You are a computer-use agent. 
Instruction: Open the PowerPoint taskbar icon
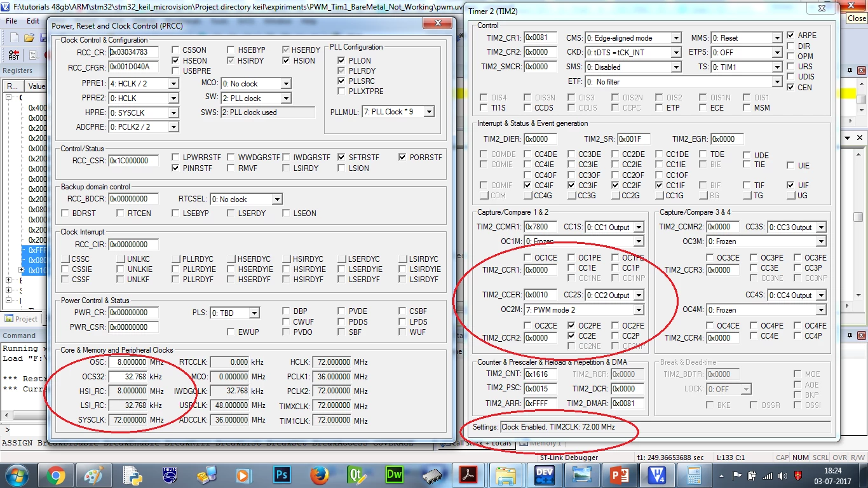[619, 475]
